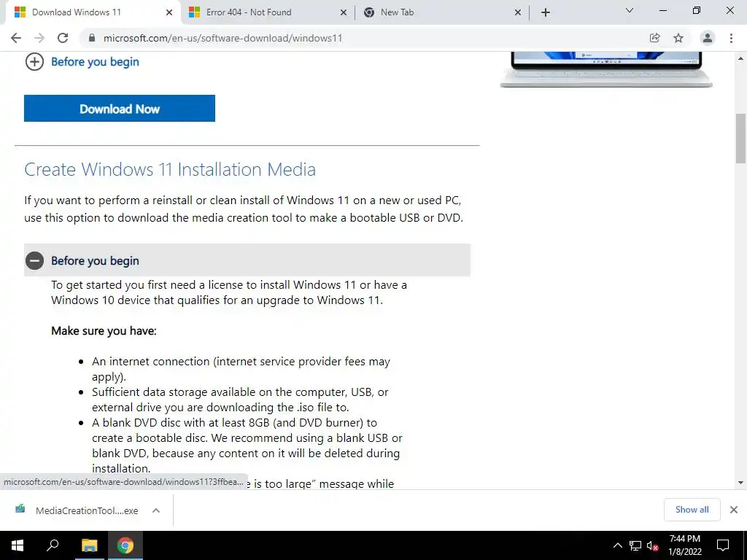Click the A blank DVD disc bullet text
This screenshot has width=747, height=560.
coord(247,446)
